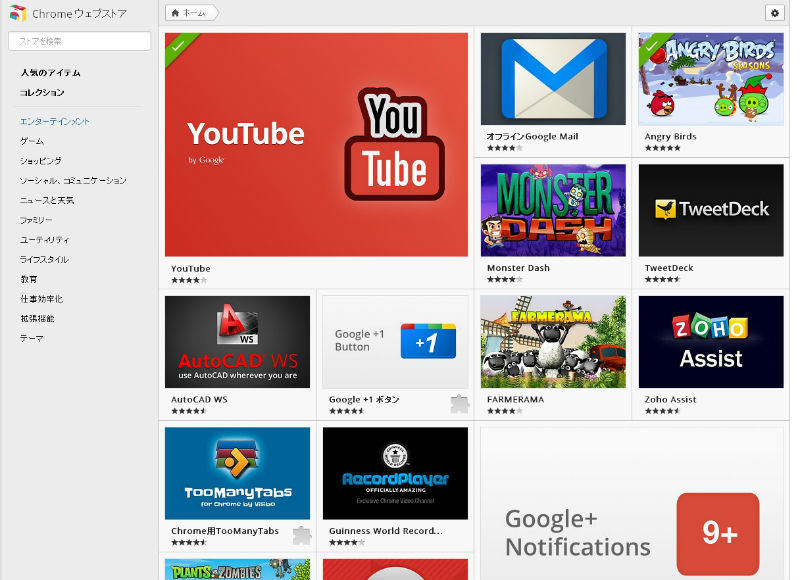Viewport: 800px width, 580px height.
Task: Open the Zoho Assist app tile
Action: pos(711,342)
